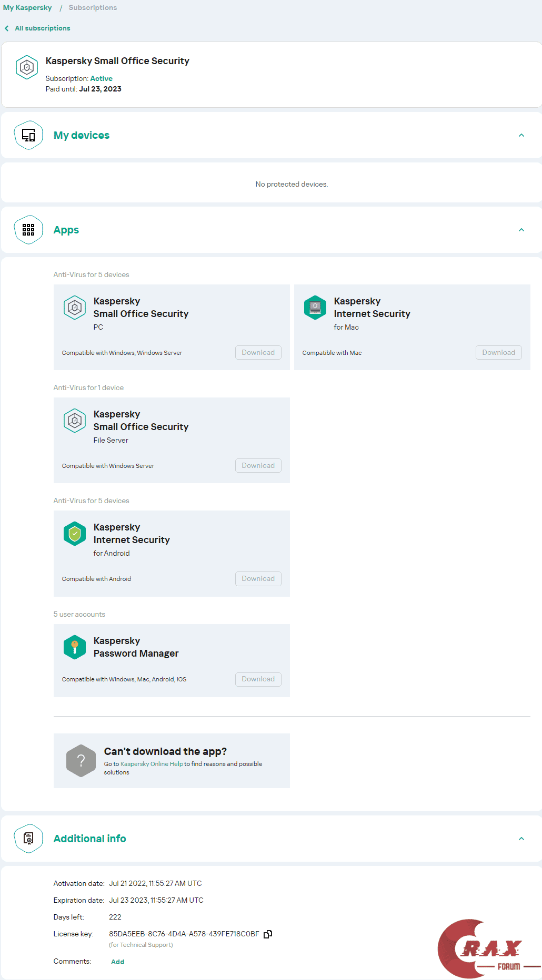
Task: Click the Internet Security for Android shield icon
Action: coord(75,534)
